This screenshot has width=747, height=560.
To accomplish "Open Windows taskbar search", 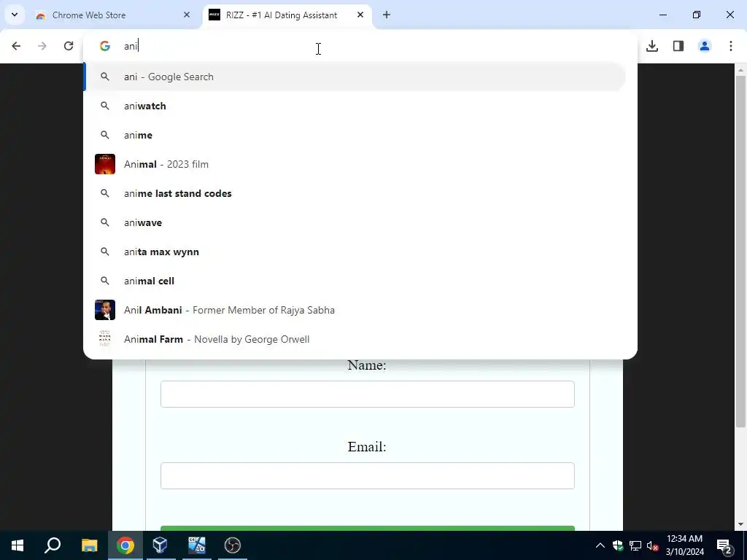I will (x=53, y=545).
